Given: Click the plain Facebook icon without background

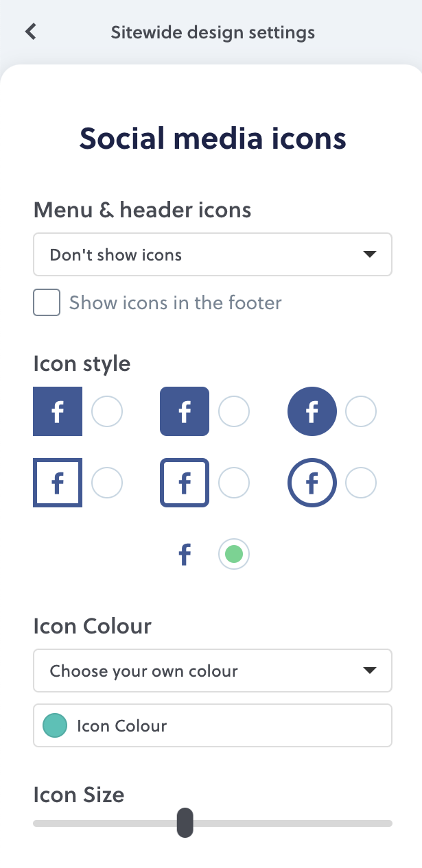Looking at the screenshot, I should click(185, 554).
